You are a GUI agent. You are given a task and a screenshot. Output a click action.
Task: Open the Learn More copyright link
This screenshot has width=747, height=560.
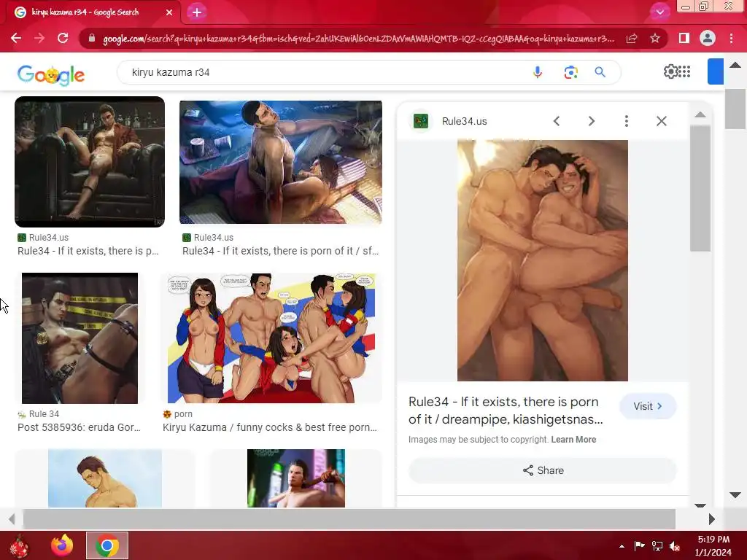point(573,440)
